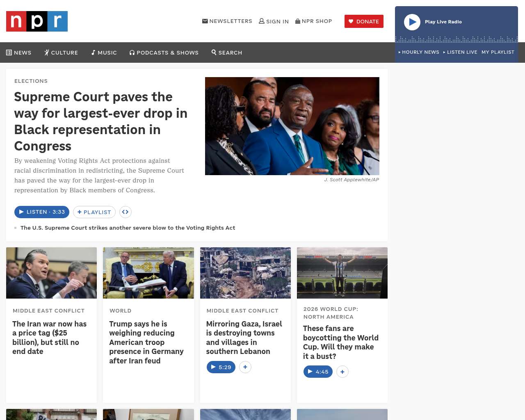
Task: Play the 4:45 World Cup audio
Action: (318, 372)
